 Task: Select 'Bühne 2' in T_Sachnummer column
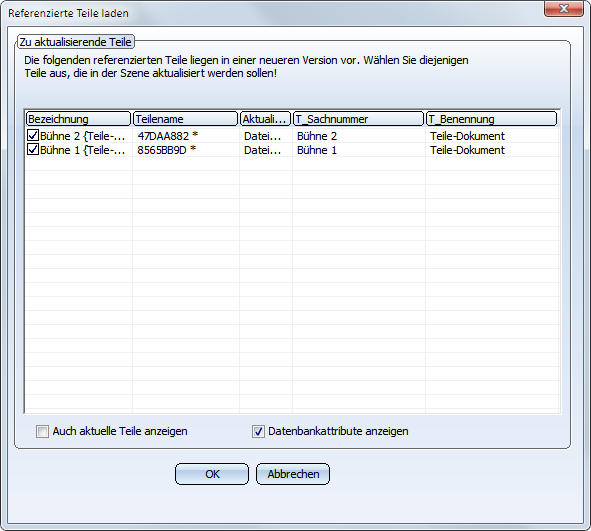point(317,136)
